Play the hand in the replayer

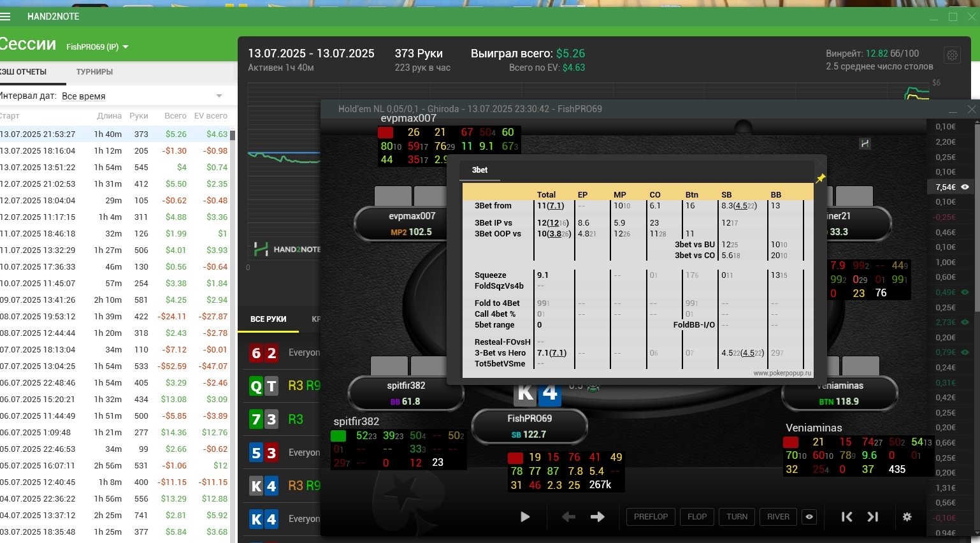pyautogui.click(x=525, y=517)
